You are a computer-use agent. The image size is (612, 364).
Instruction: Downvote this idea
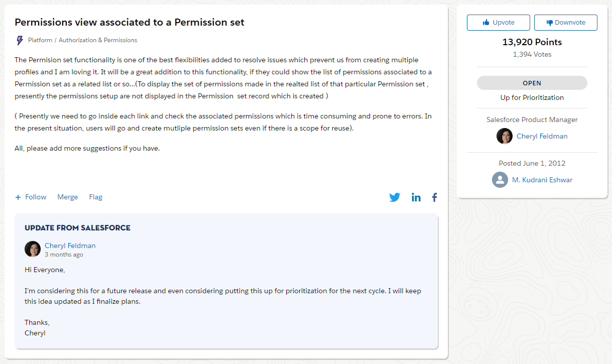click(565, 23)
